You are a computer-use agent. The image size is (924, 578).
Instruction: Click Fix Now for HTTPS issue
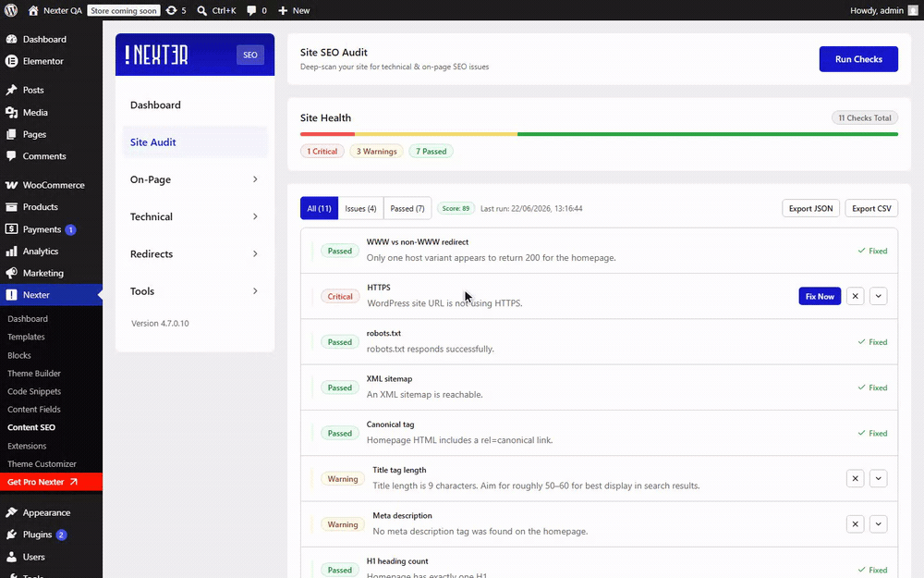click(x=820, y=296)
